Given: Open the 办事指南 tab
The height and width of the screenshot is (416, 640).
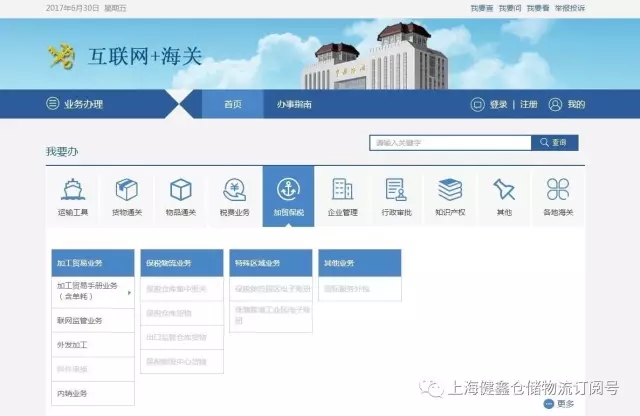Looking at the screenshot, I should (x=294, y=105).
